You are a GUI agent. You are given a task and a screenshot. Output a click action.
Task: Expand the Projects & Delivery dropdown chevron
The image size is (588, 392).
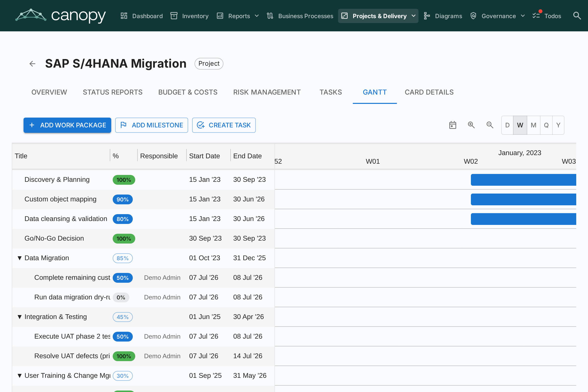point(414,16)
